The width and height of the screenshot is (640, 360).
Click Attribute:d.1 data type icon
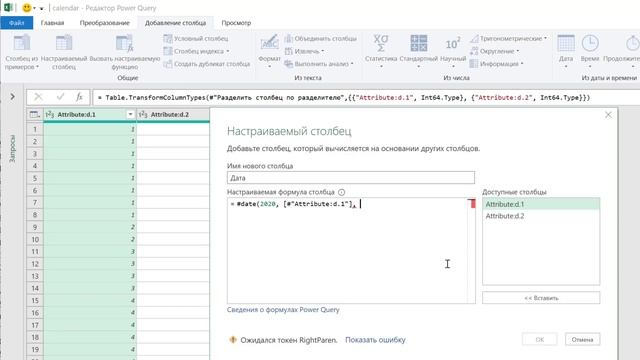tap(50, 115)
